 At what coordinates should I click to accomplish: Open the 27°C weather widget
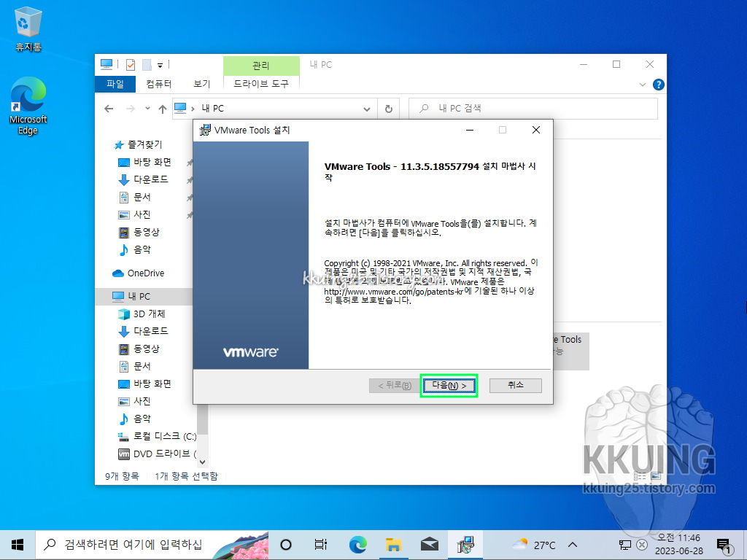(x=534, y=545)
